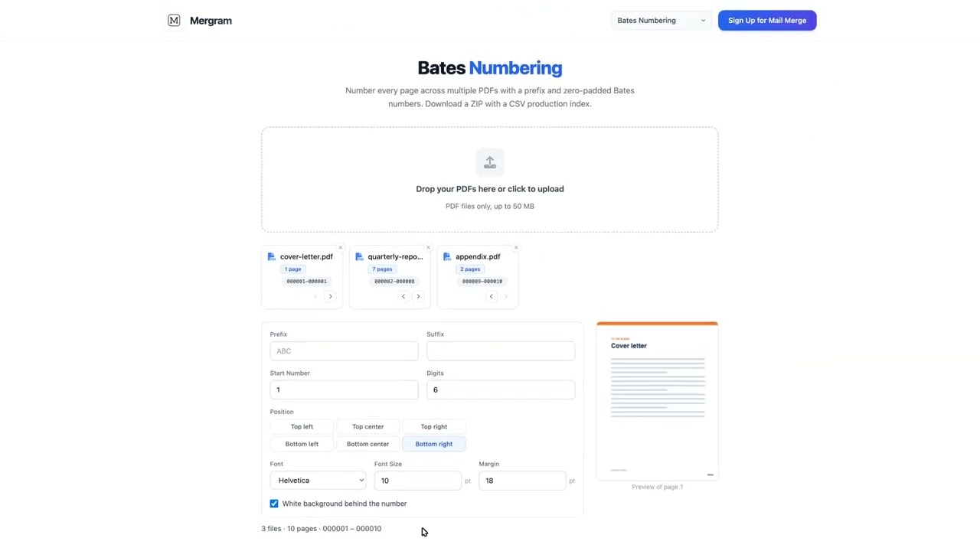This screenshot has height=551, width=980.
Task: Select Top center position
Action: point(367,427)
